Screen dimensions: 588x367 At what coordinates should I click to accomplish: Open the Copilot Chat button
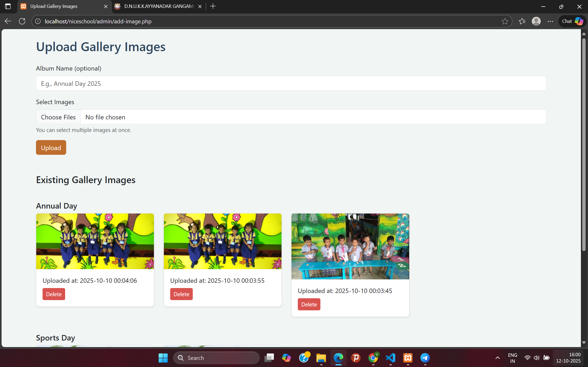(x=572, y=21)
